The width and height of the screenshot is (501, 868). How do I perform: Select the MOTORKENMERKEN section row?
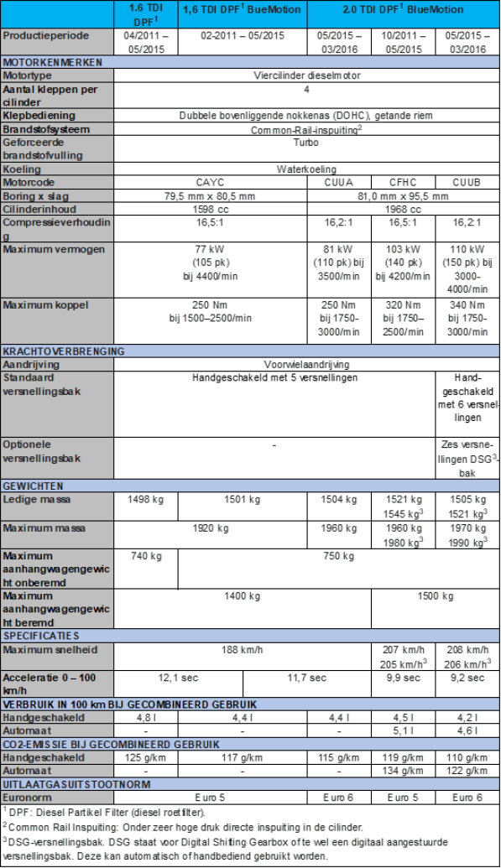pos(250,62)
